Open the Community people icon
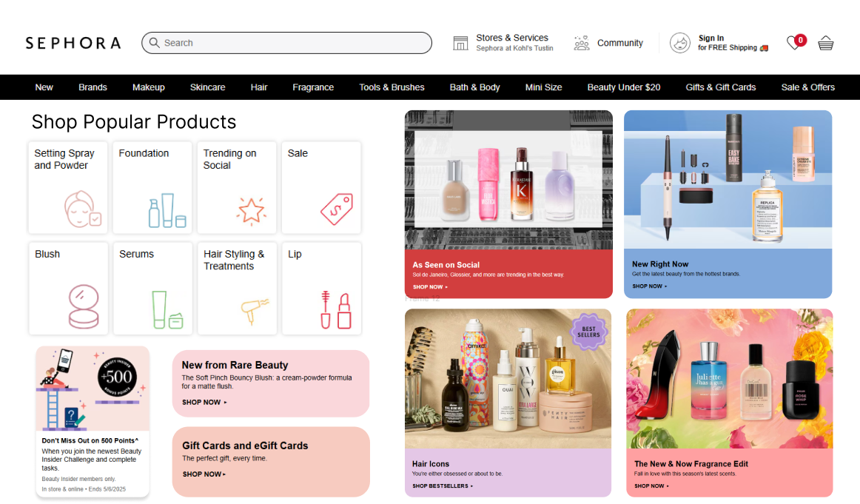The image size is (860, 504). (582, 43)
